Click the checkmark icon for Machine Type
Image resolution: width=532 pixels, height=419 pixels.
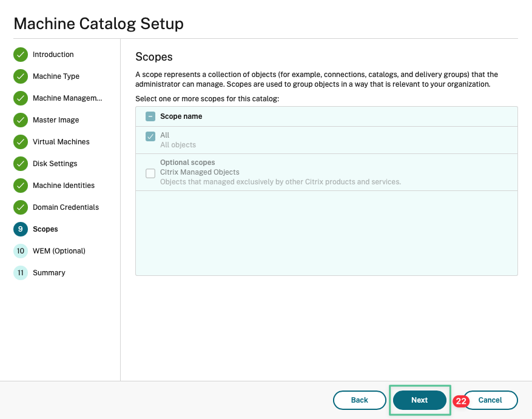tap(21, 76)
